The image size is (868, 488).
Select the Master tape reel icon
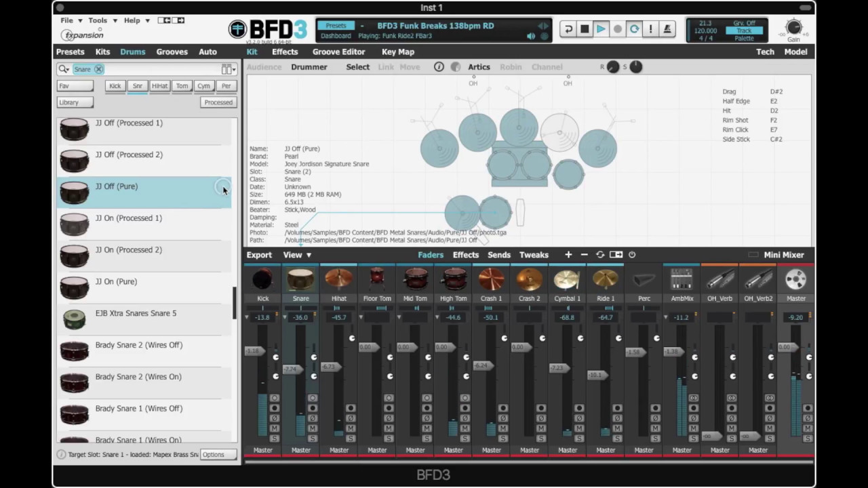[x=795, y=279]
